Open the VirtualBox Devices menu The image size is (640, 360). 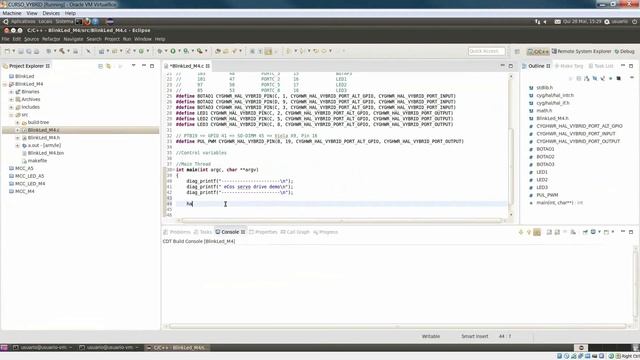pyautogui.click(x=51, y=13)
